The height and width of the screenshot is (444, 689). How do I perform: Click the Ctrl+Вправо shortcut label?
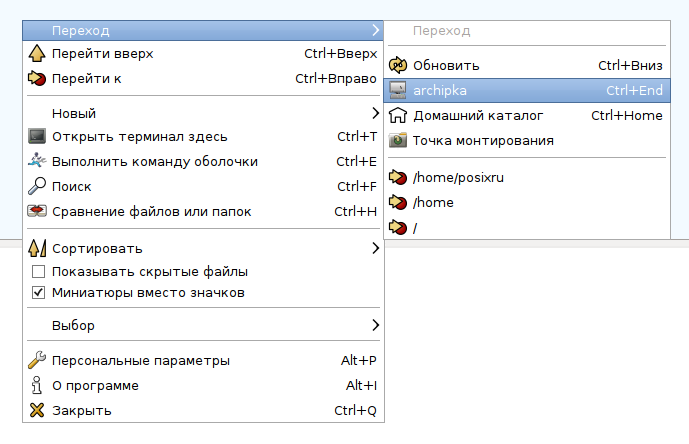pos(336,79)
